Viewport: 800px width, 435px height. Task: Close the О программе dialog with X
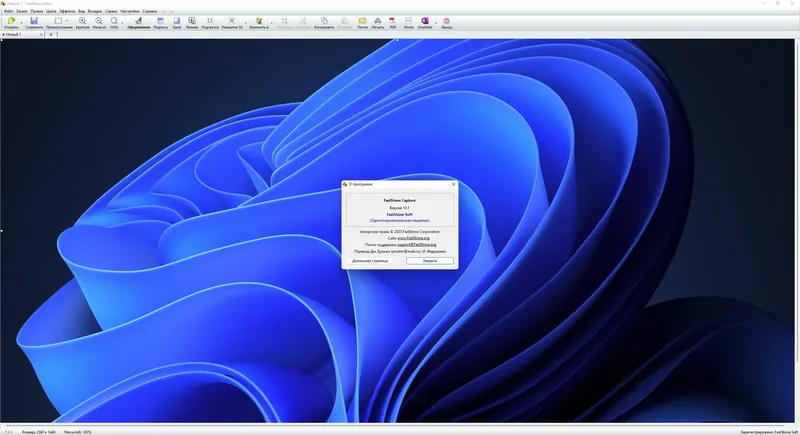tap(454, 184)
